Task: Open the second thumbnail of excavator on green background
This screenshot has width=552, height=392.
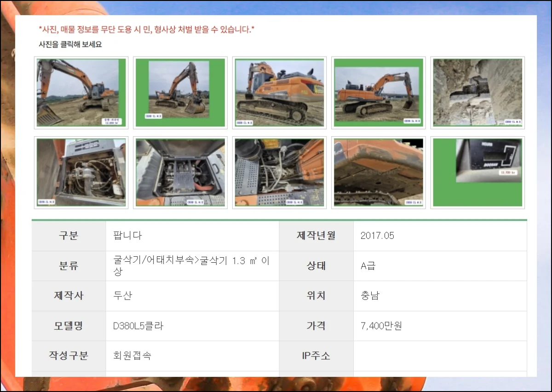Action: (180, 92)
